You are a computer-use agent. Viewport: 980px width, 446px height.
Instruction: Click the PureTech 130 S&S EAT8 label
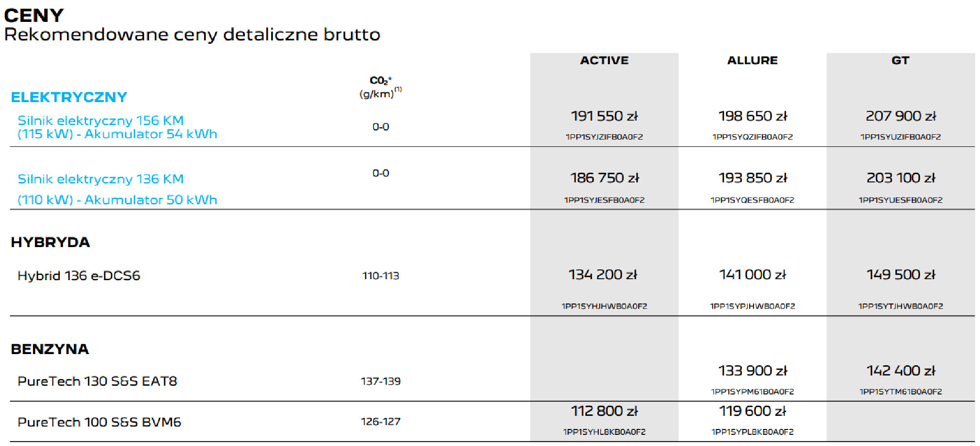point(97,381)
